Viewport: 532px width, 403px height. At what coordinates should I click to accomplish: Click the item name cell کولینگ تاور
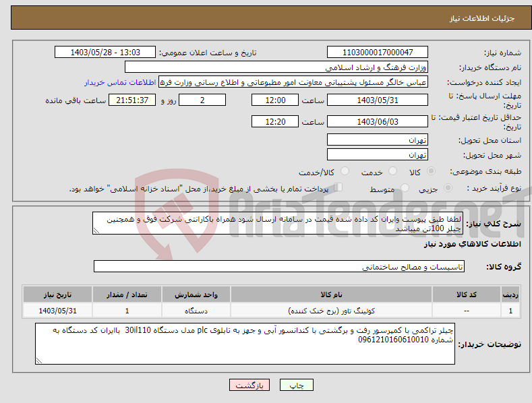[x=331, y=311]
